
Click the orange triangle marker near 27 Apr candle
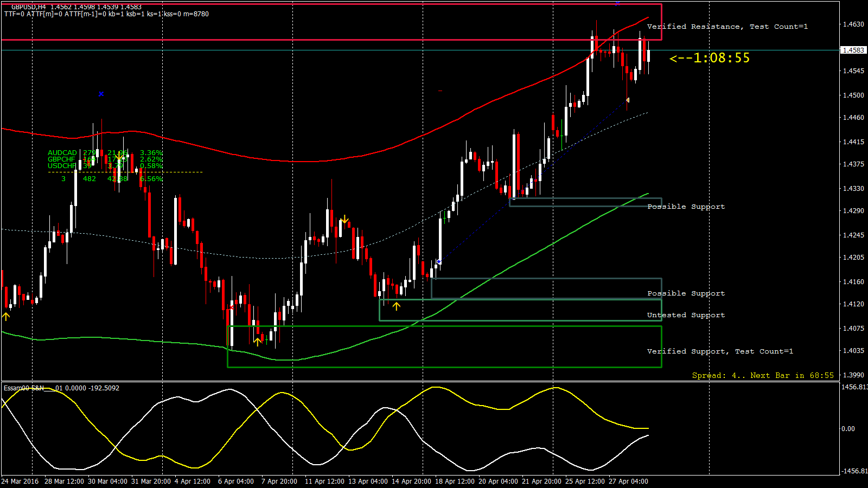tap(628, 100)
